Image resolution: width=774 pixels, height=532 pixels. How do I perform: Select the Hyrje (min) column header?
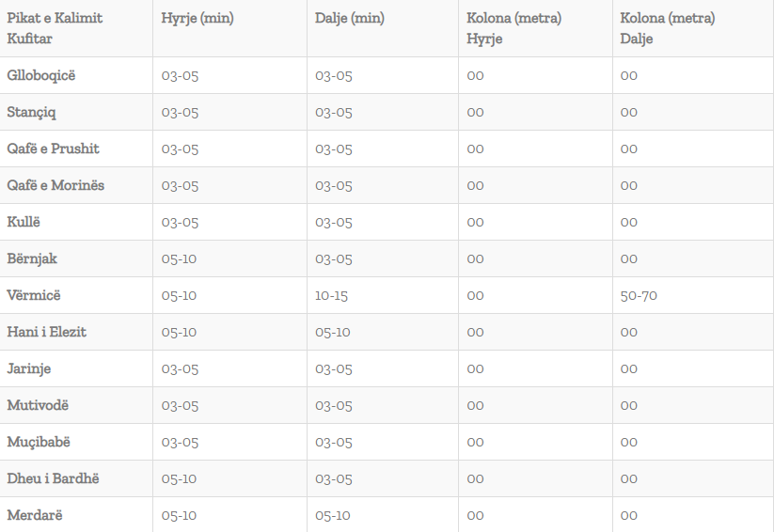(x=197, y=18)
